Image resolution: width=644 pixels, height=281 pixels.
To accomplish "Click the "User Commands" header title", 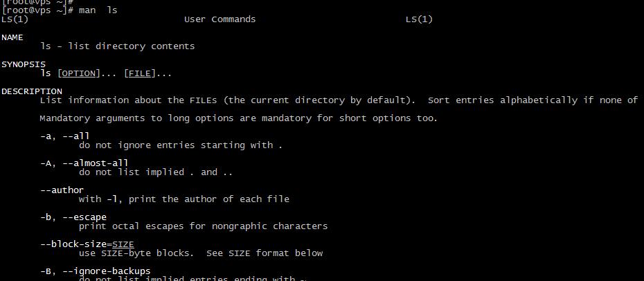I will [x=220, y=19].
